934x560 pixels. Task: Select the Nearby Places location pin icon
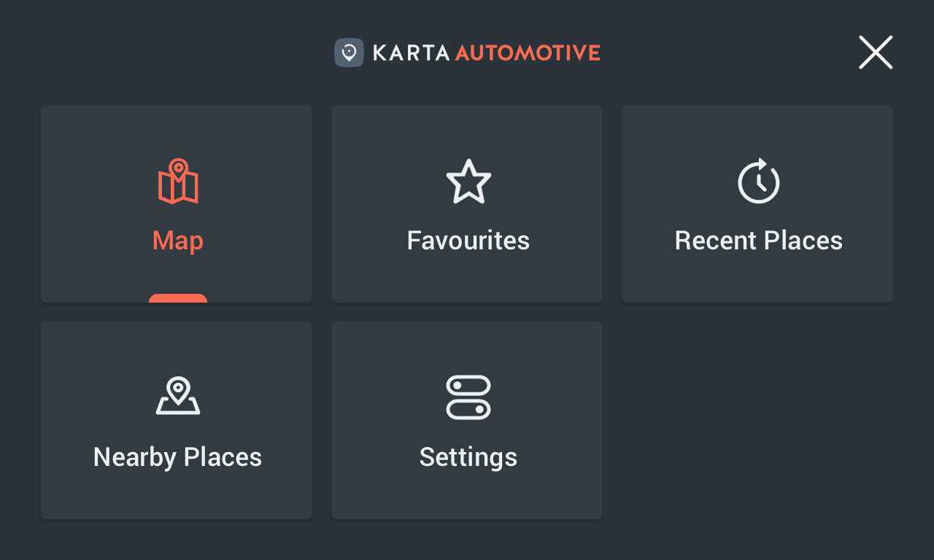(x=177, y=397)
